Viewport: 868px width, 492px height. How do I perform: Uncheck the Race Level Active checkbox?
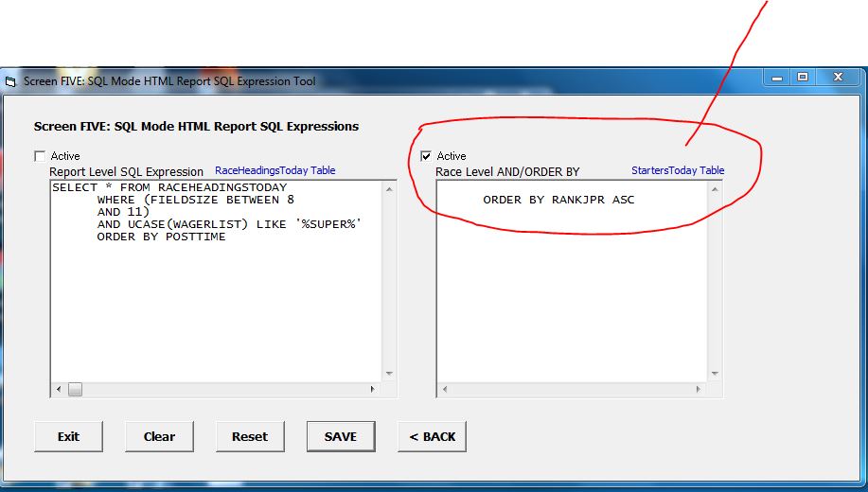pos(426,156)
